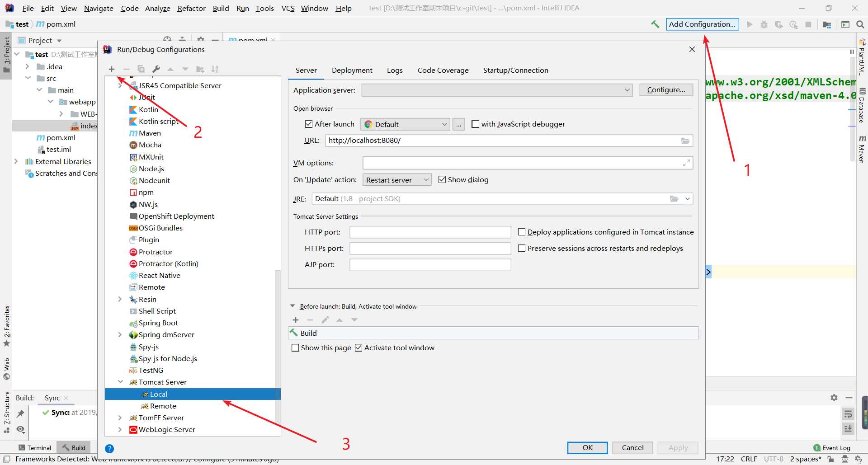
Task: Click the Add New Configuration plus icon
Action: (112, 69)
